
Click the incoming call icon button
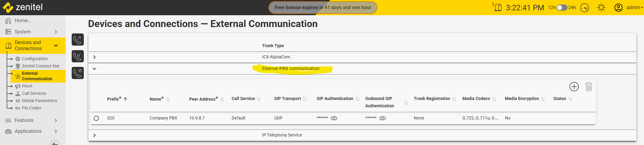point(77,56)
